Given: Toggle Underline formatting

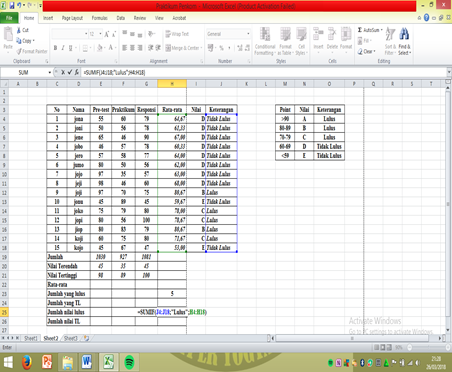Looking at the screenshot, I should click(70, 48).
